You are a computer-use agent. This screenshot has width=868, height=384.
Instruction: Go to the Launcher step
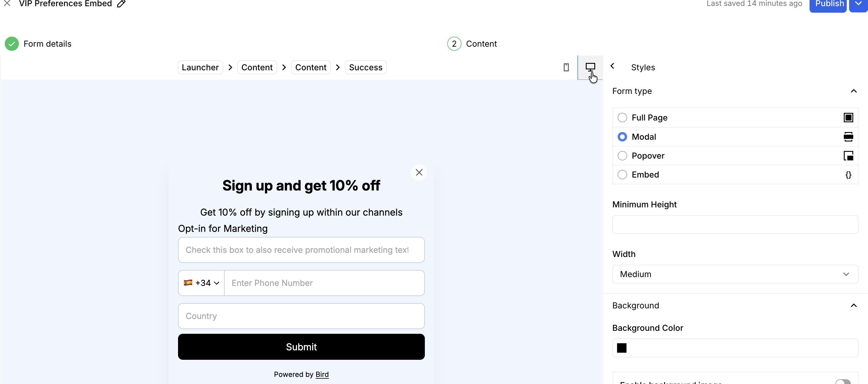point(200,67)
